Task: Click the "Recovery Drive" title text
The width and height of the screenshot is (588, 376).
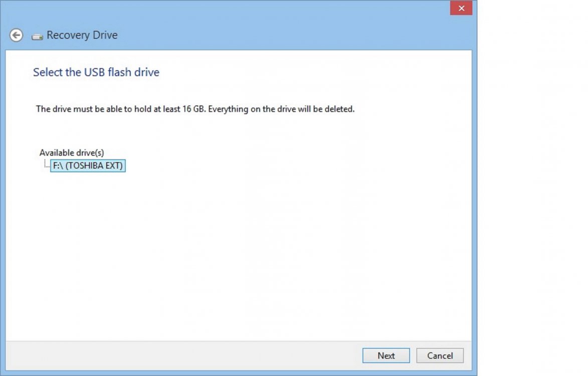Action: tap(82, 35)
